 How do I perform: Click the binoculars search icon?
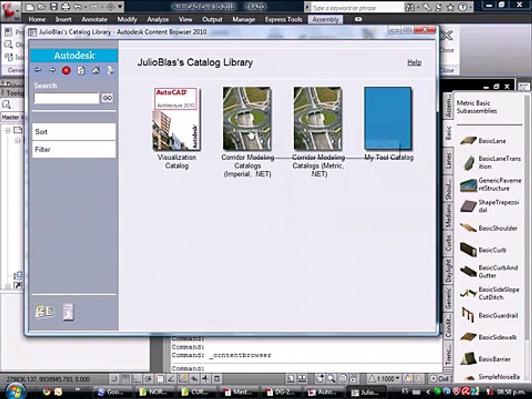click(x=410, y=7)
